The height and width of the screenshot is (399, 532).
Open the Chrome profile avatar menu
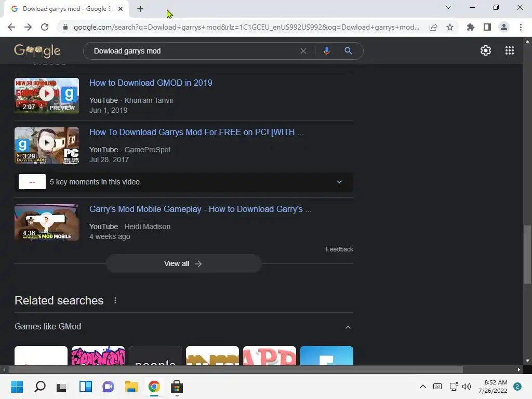(504, 27)
